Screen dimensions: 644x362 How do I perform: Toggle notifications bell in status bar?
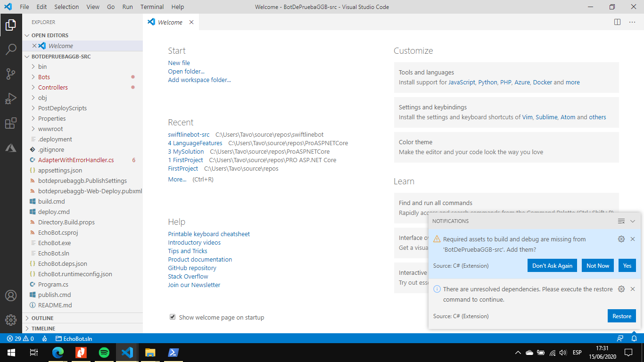point(635,338)
